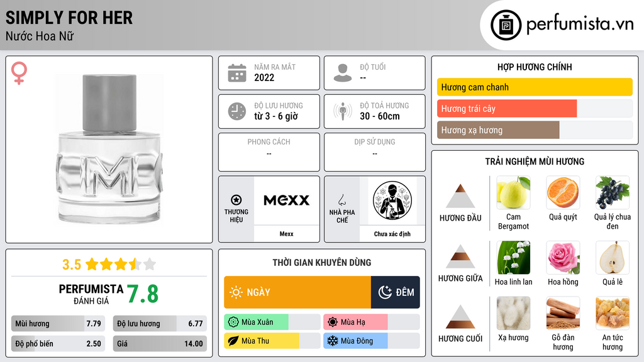Screen dimensions: 644x362
Task: Click the green 7.8 Perfumista score
Action: click(143, 294)
